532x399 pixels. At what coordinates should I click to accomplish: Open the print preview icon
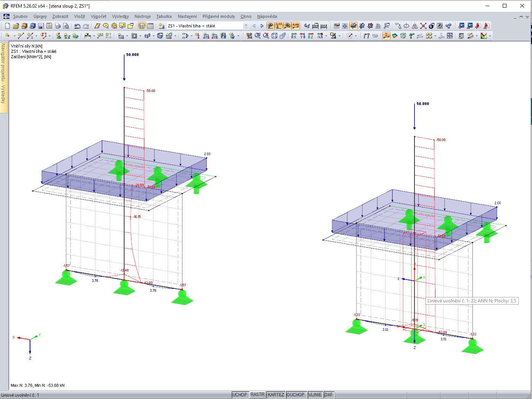click(x=66, y=26)
